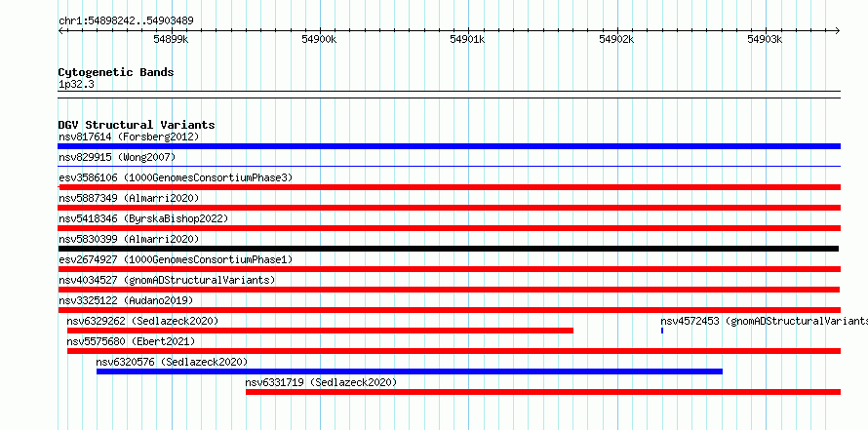Select the red nsv6331719 variant bar

click(x=543, y=392)
